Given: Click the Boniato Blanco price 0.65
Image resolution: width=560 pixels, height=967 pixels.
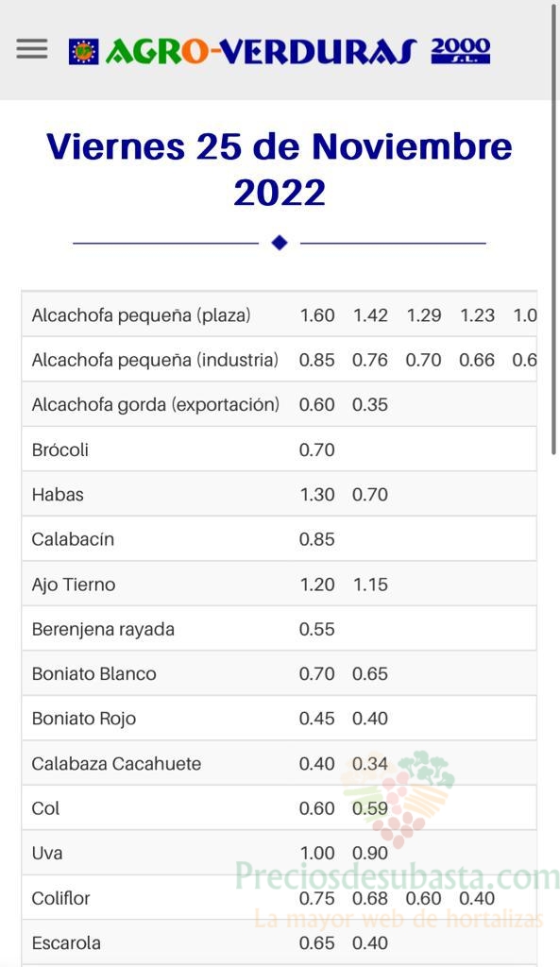Looking at the screenshot, I should (x=370, y=673).
